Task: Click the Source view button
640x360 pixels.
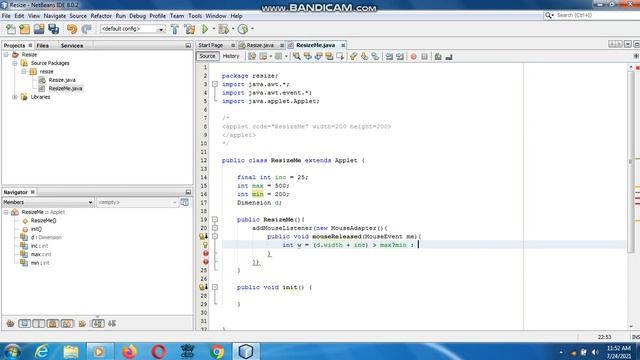Action: click(x=207, y=56)
